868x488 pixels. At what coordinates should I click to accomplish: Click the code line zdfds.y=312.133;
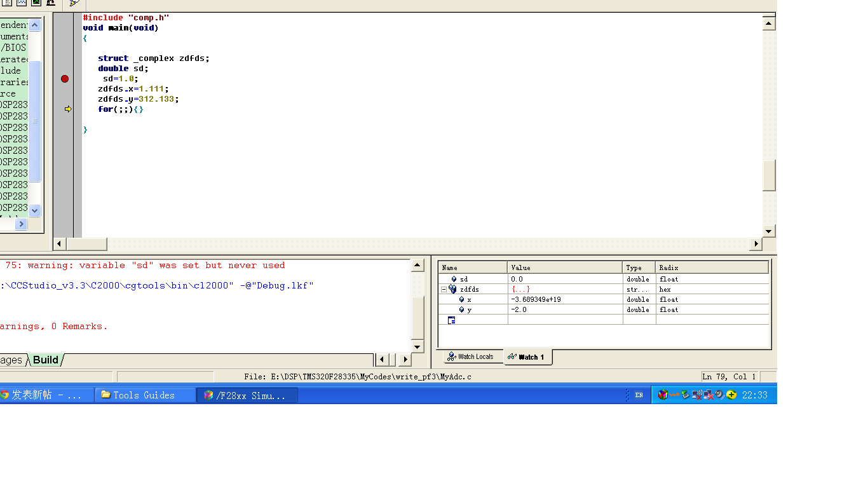(139, 99)
